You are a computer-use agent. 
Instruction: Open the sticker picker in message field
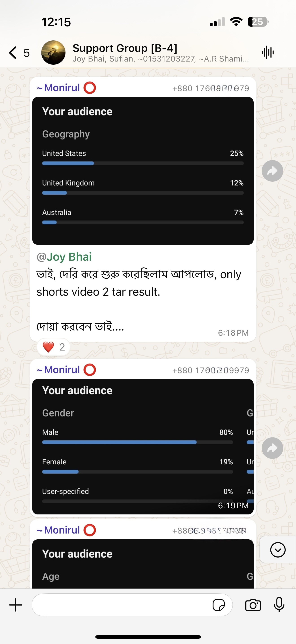point(218,605)
